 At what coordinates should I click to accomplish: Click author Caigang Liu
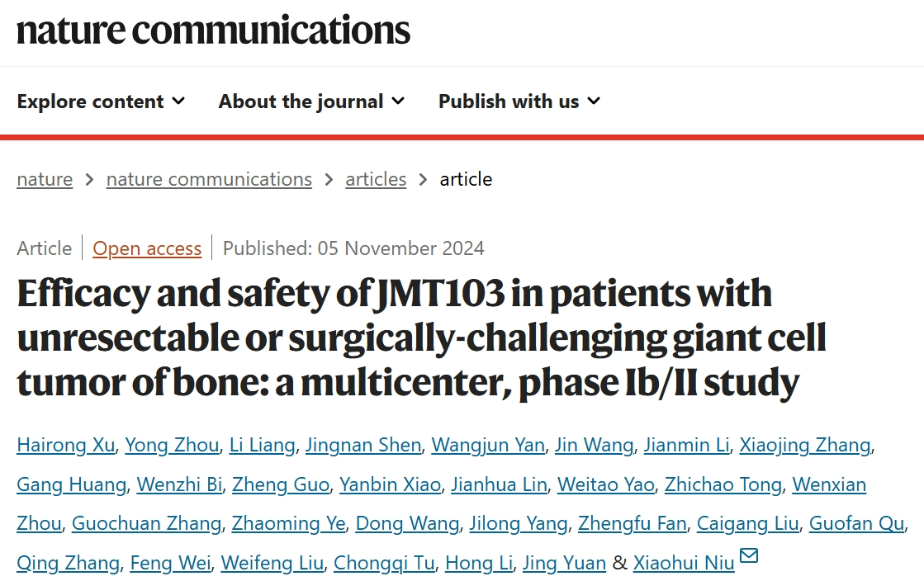747,523
